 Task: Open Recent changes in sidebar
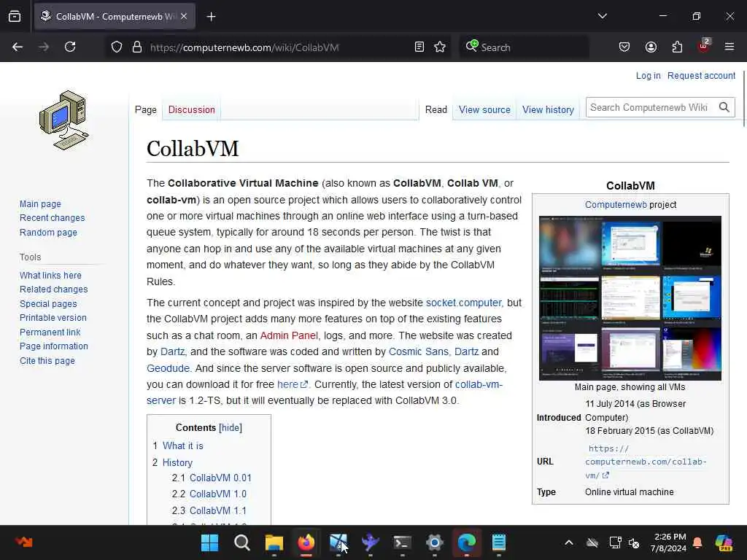click(52, 217)
